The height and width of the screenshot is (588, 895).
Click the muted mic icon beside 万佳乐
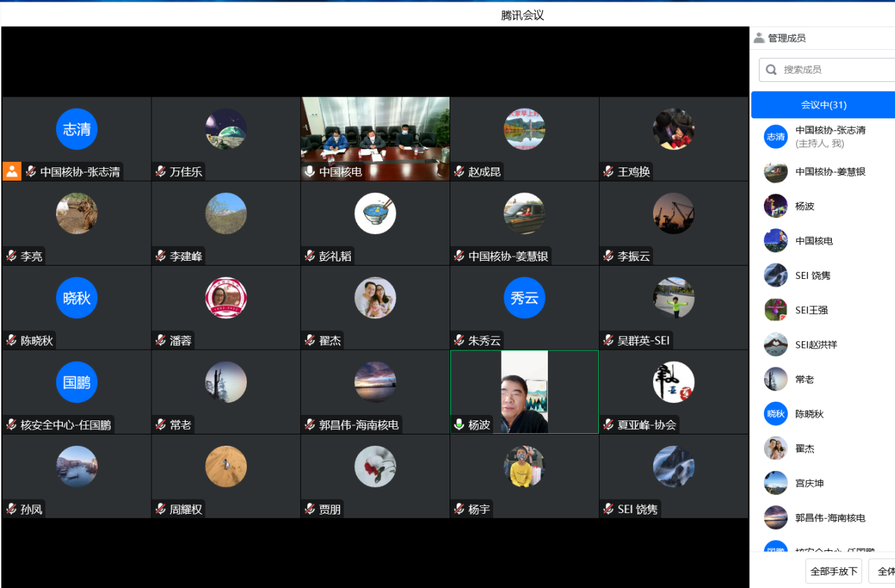coord(161,172)
